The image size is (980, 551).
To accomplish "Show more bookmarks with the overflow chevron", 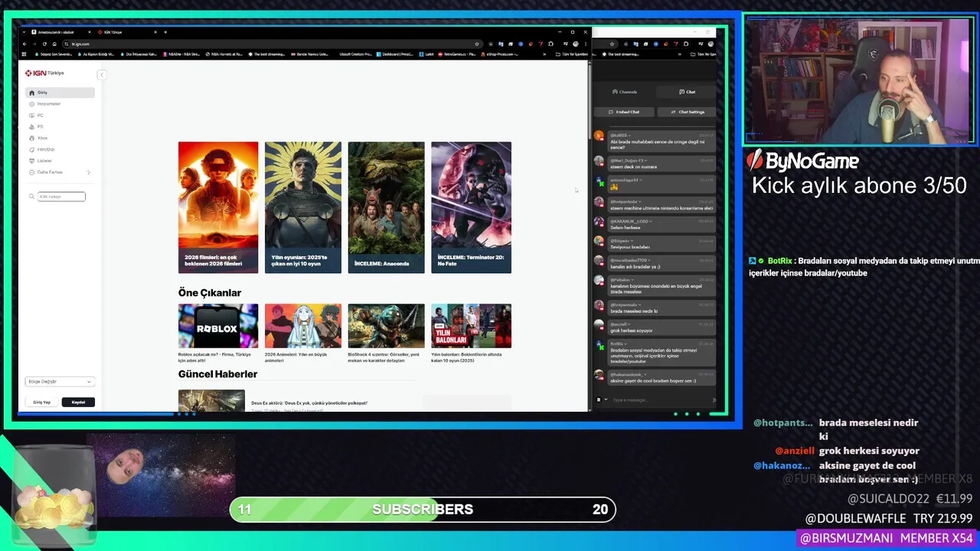I will pos(544,54).
